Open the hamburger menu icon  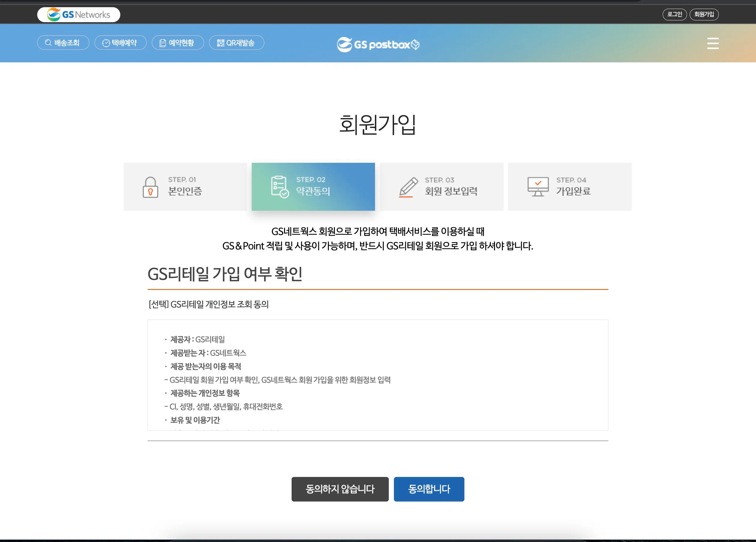pyautogui.click(x=713, y=43)
